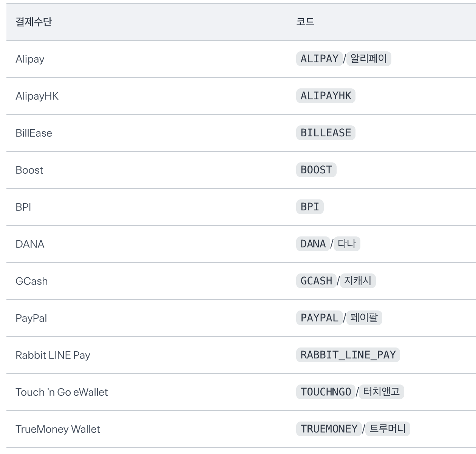Click the 페이팔 code badge
The image size is (476, 454).
click(x=364, y=318)
